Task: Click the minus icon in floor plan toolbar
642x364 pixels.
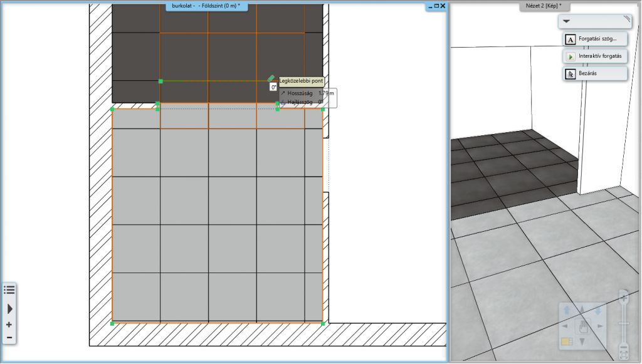Action: pos(9,338)
